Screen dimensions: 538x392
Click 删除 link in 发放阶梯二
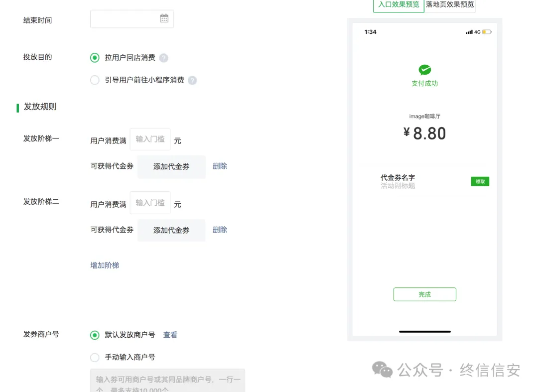[x=220, y=230]
